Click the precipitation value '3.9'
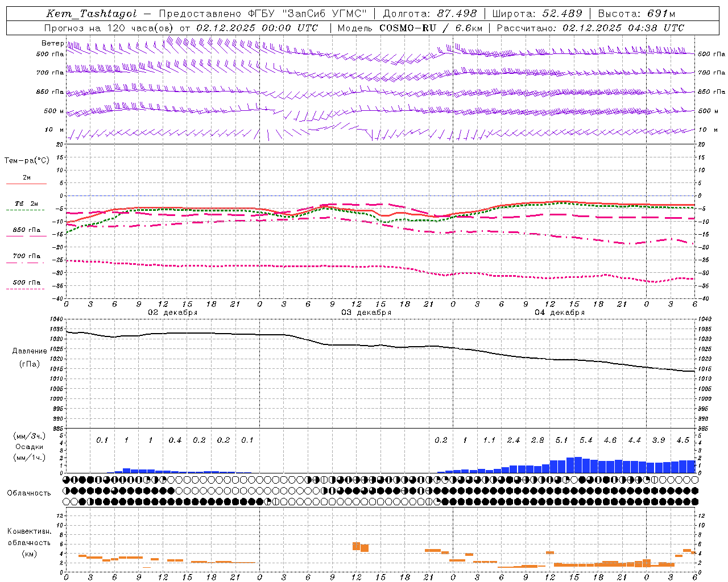Image resolution: width=728 pixels, height=582 pixels. [x=659, y=440]
